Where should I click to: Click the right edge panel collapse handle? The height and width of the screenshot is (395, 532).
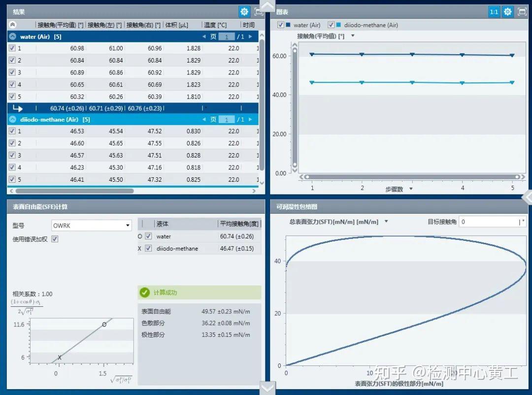527,197
